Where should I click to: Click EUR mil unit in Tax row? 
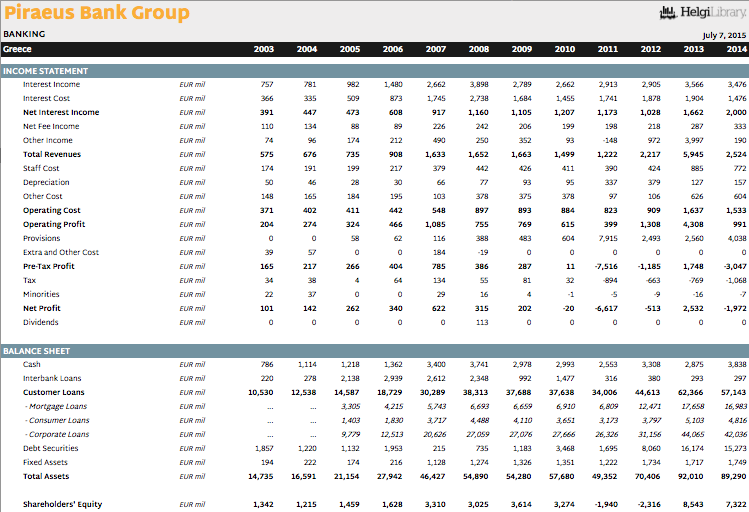pyautogui.click(x=192, y=280)
